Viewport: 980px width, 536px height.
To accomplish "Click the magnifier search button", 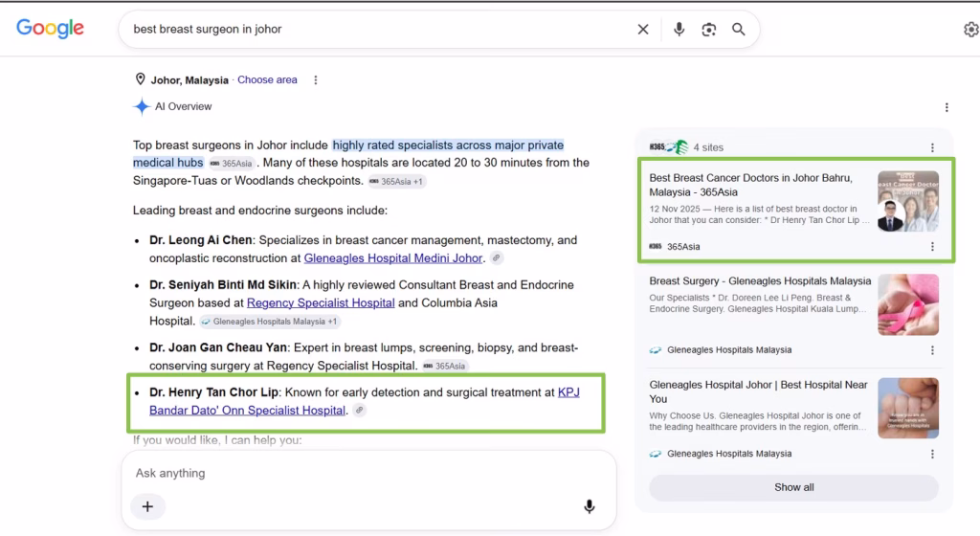I will click(x=739, y=30).
